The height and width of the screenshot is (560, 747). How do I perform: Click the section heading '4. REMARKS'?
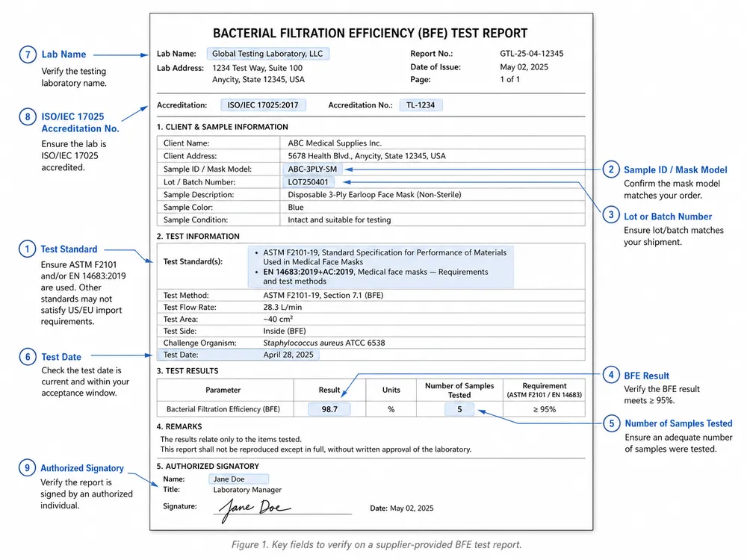point(179,426)
